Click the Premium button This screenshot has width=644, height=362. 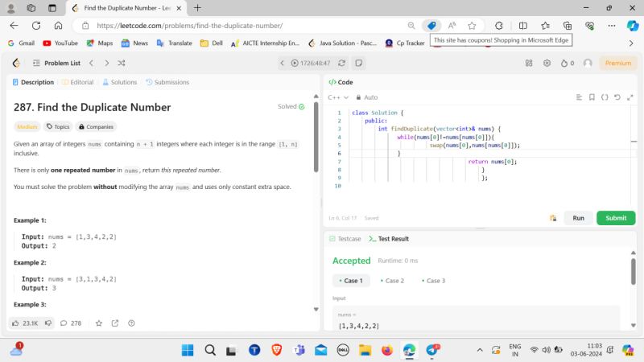click(617, 63)
